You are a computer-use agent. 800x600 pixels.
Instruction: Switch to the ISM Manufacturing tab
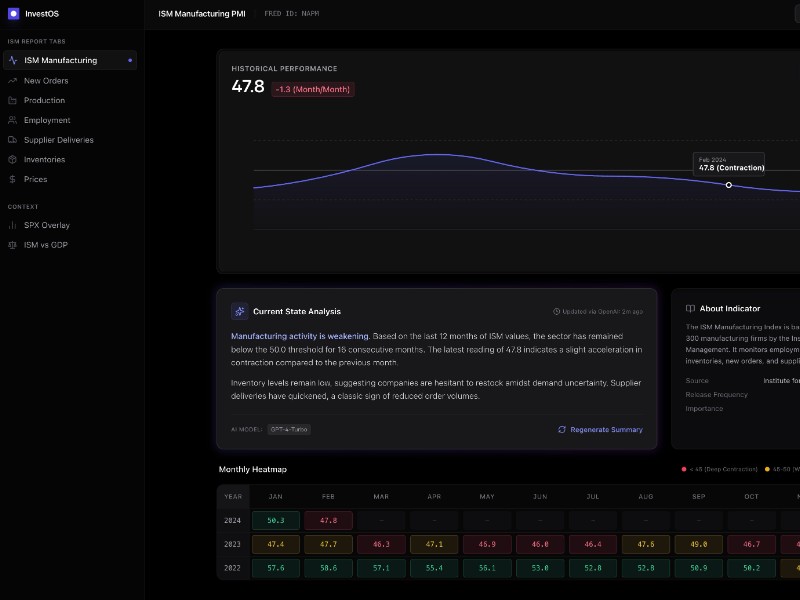60,61
